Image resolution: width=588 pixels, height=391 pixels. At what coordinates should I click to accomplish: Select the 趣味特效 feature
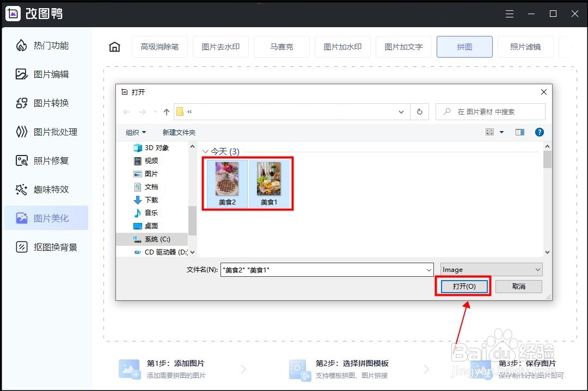click(46, 189)
